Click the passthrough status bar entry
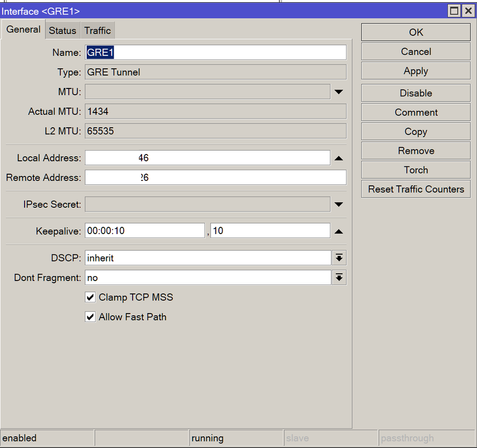Screen dimensions: 477x448 427,438
